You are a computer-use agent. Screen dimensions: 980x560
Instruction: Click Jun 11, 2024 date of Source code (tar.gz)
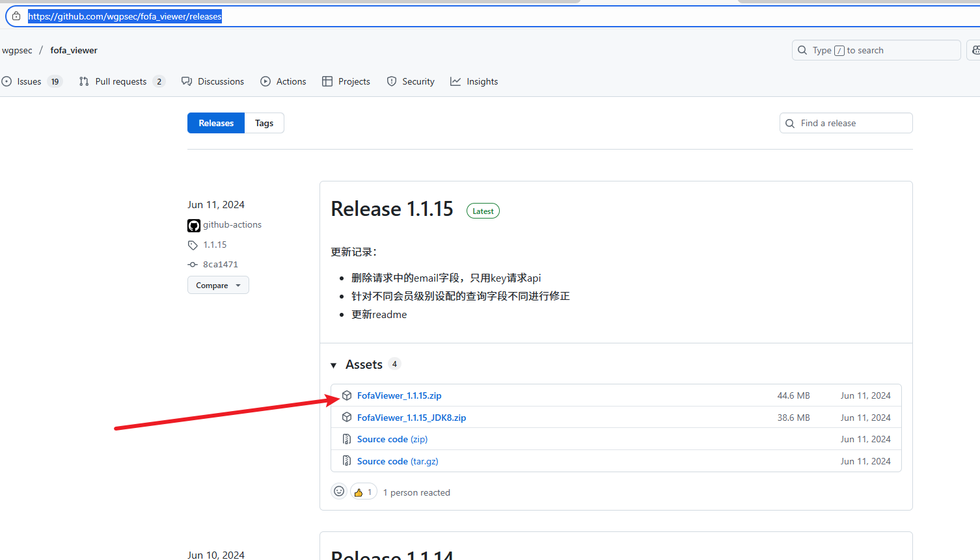[865, 461]
